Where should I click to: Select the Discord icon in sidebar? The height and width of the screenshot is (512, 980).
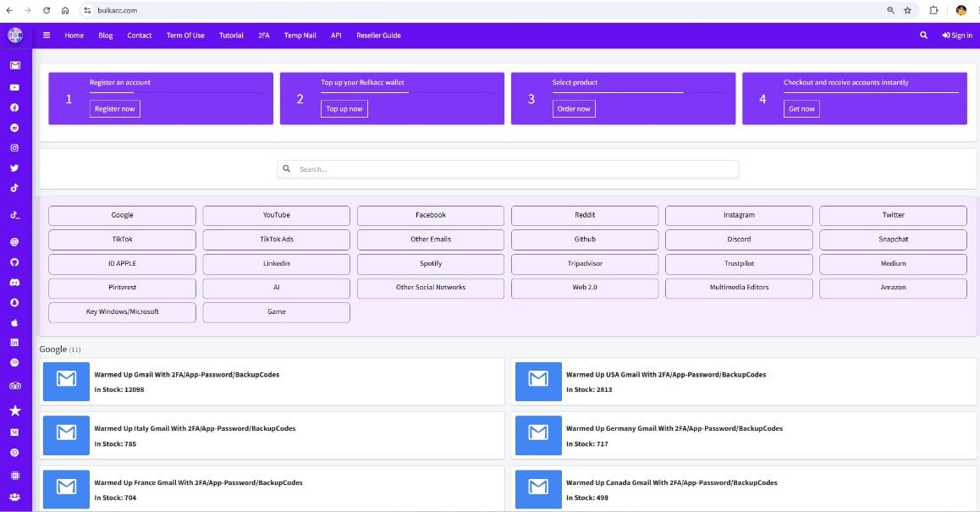pos(14,283)
